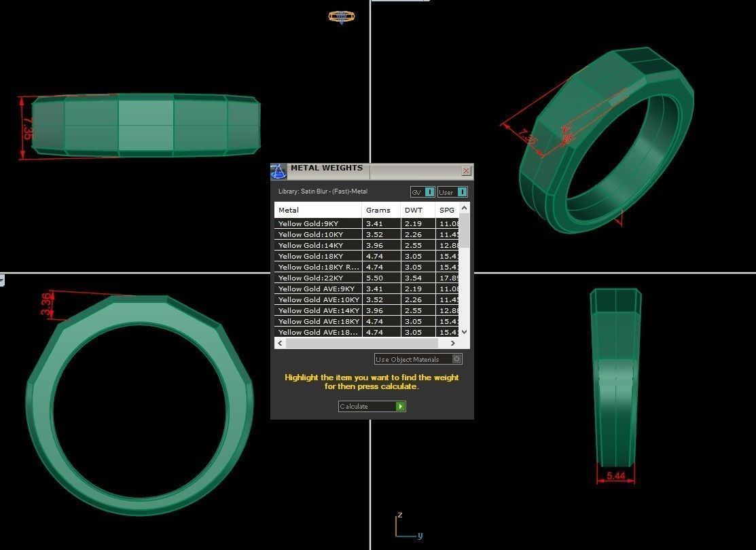Click the scroll-up arrow of metal list
This screenshot has width=756, height=550.
click(465, 208)
